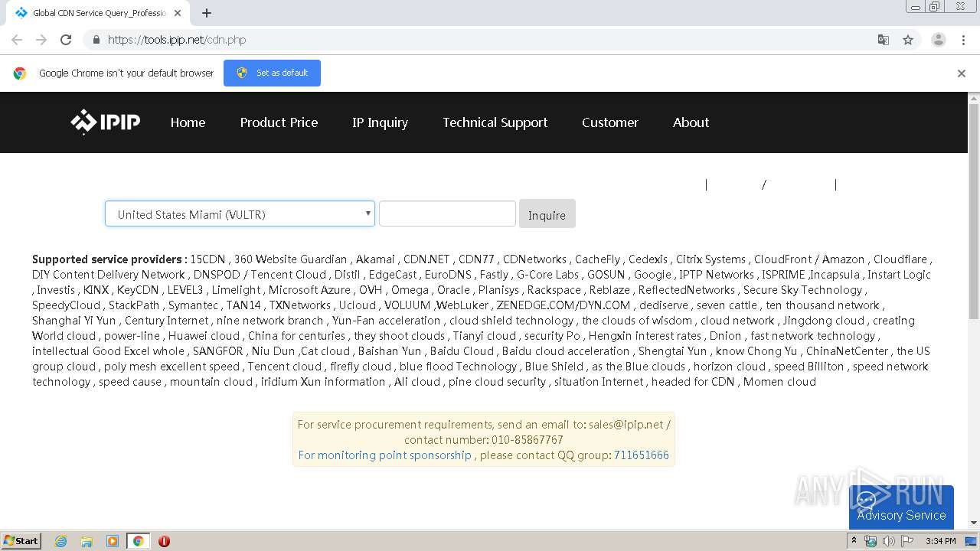Open About menu
Viewport: 980px width, 551px height.
tap(691, 122)
